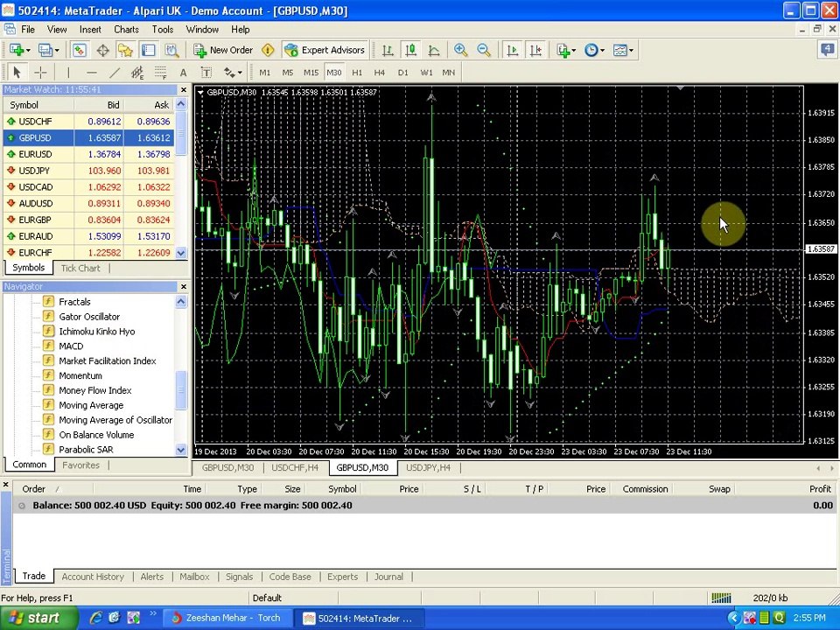Image resolution: width=840 pixels, height=630 pixels.
Task: Open a new chart via toolbar icon
Action: pos(17,51)
